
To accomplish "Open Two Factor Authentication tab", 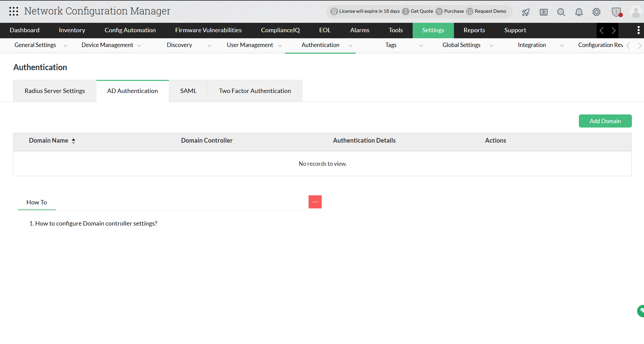I will (255, 91).
